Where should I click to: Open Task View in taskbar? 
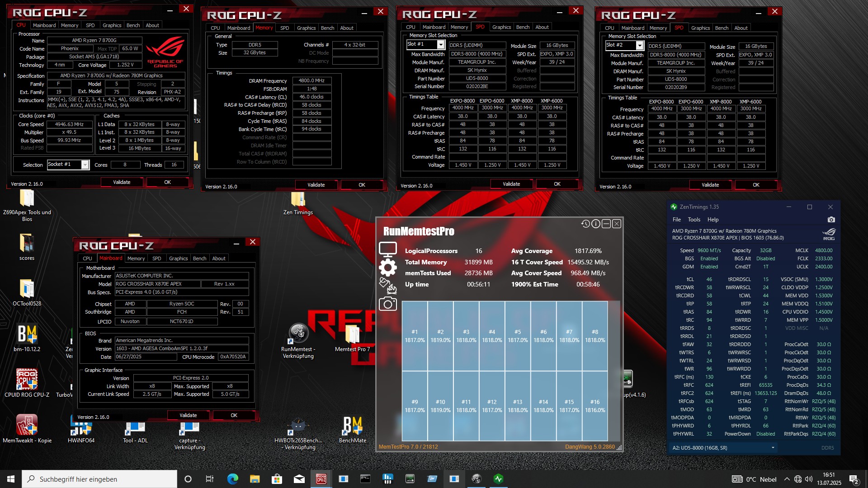click(x=209, y=479)
